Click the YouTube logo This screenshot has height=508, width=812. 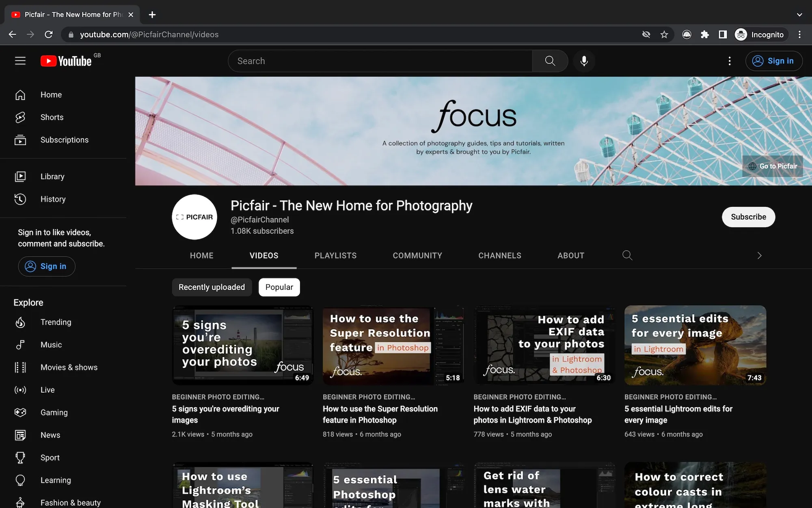66,61
